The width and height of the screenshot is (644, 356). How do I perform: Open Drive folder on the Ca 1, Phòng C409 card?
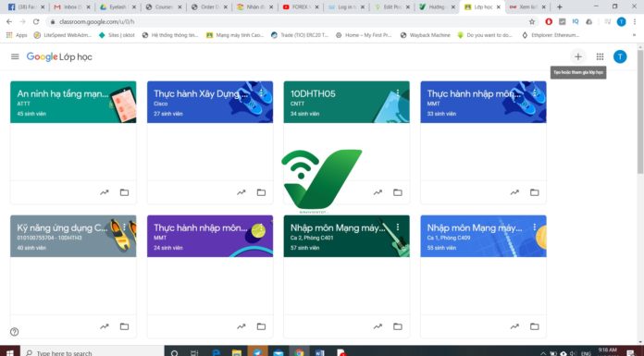tap(534, 326)
